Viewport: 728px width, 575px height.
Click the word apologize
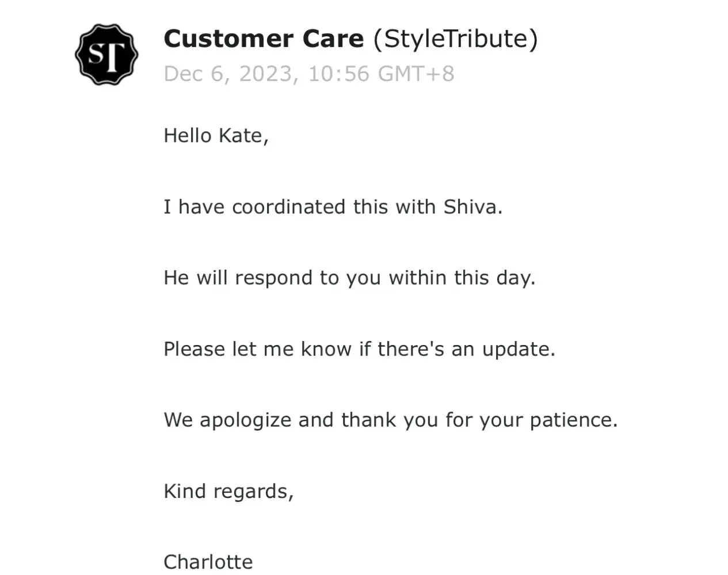[245, 420]
